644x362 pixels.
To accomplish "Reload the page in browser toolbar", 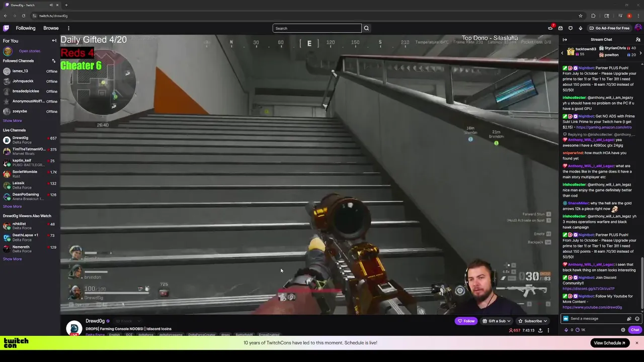I will pos(23,16).
